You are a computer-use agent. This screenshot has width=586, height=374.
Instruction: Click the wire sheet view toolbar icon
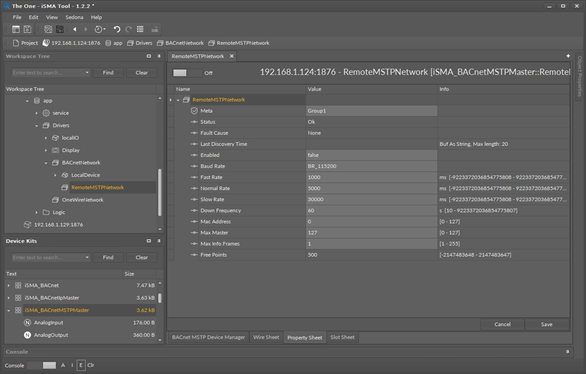[48, 29]
